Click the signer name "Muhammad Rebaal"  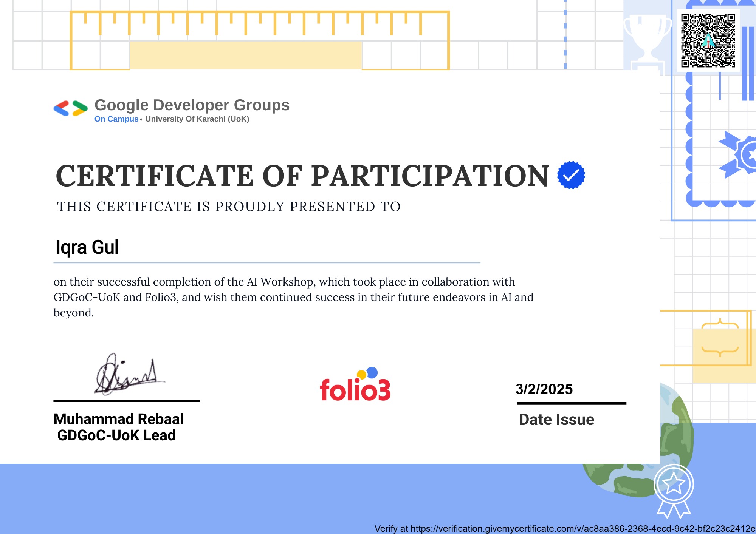[119, 419]
